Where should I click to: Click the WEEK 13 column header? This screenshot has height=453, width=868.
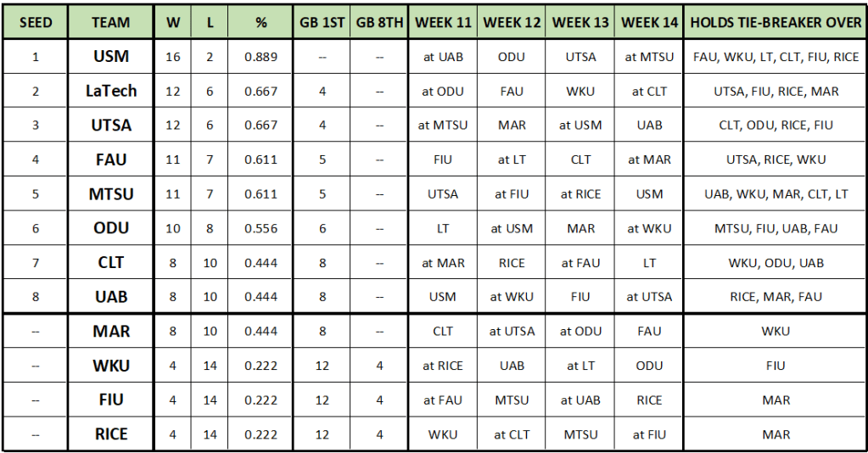[580, 23]
